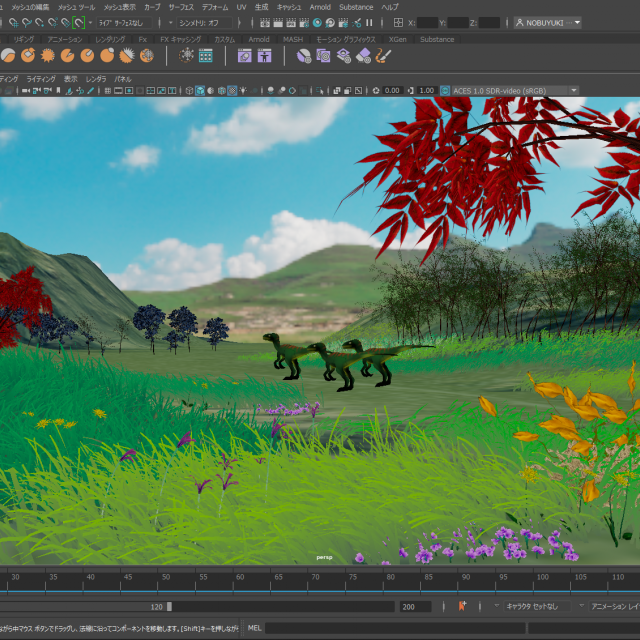This screenshot has width=640, height=640.
Task: Click the purple humanoid figure shelf icon
Action: tap(264, 56)
